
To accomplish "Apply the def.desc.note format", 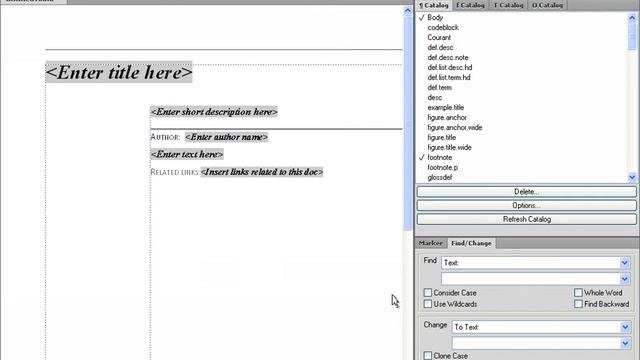I will click(448, 58).
